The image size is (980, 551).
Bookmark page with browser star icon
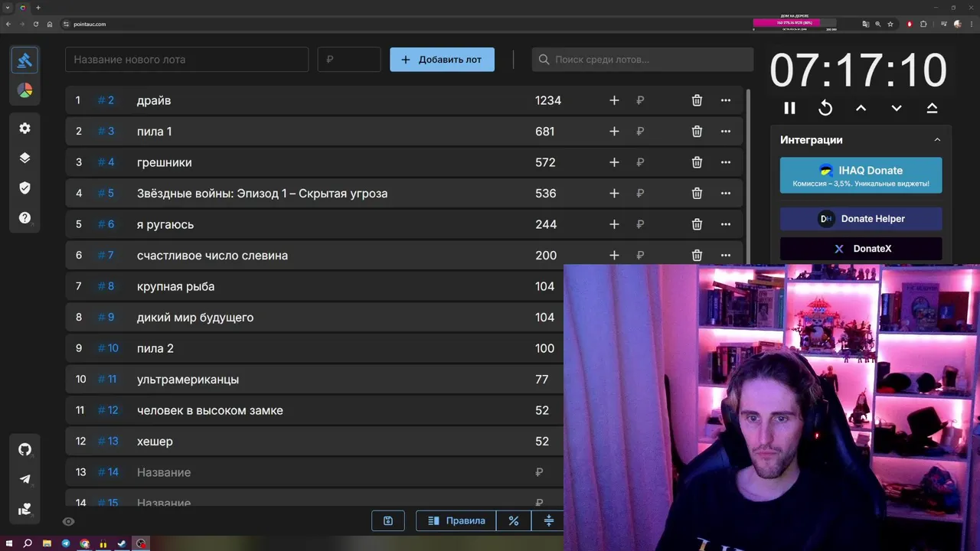pyautogui.click(x=890, y=24)
